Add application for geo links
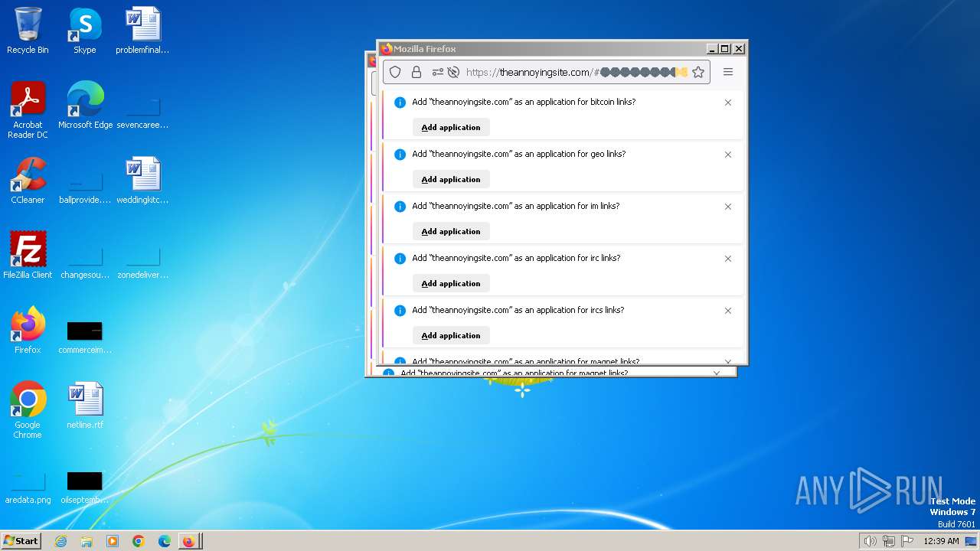Image resolution: width=980 pixels, height=551 pixels. point(451,179)
